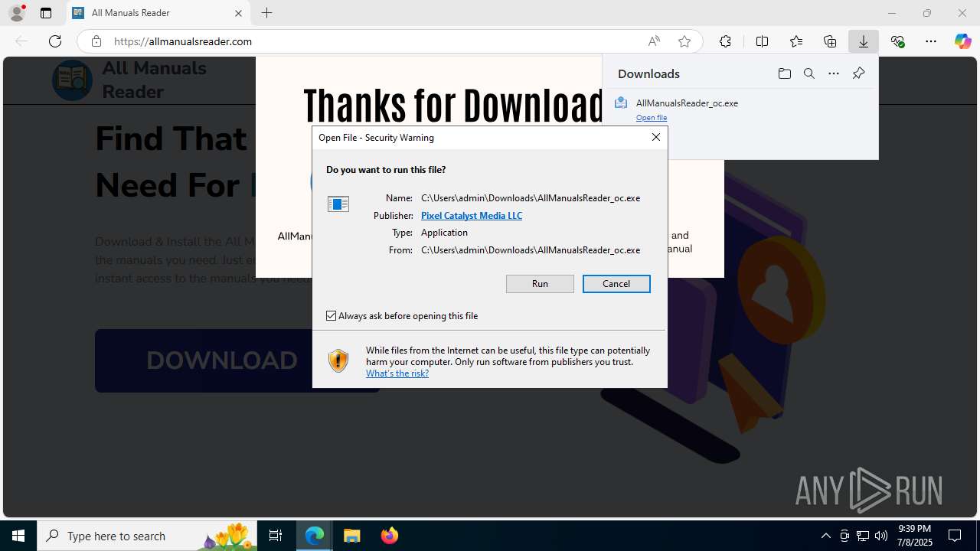Open Collections icon in Edge toolbar

pos(830,41)
